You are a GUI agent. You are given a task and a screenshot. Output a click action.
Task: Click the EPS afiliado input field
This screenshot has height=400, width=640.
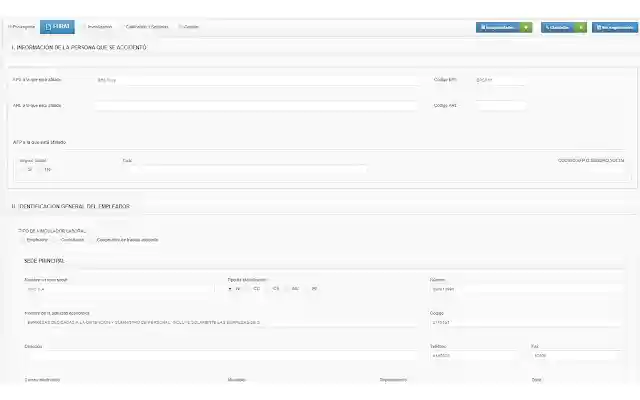[x=256, y=80]
